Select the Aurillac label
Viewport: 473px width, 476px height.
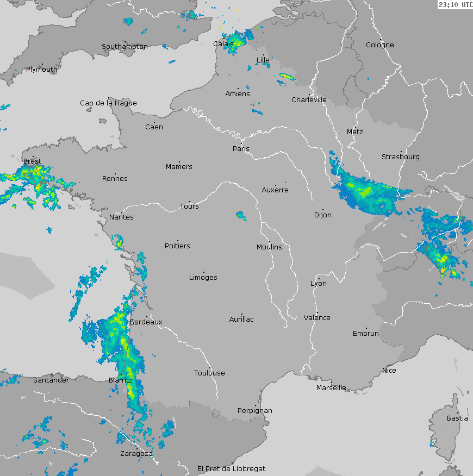coord(241,320)
